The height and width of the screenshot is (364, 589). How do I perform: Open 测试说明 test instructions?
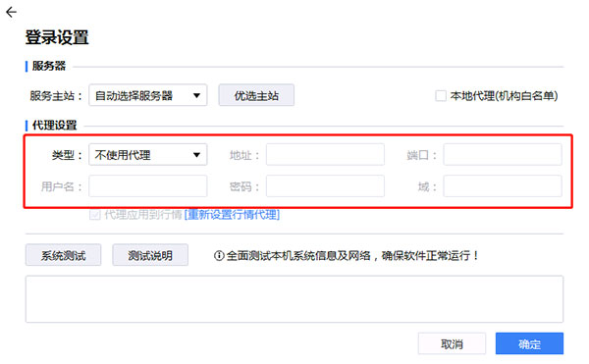point(150,255)
